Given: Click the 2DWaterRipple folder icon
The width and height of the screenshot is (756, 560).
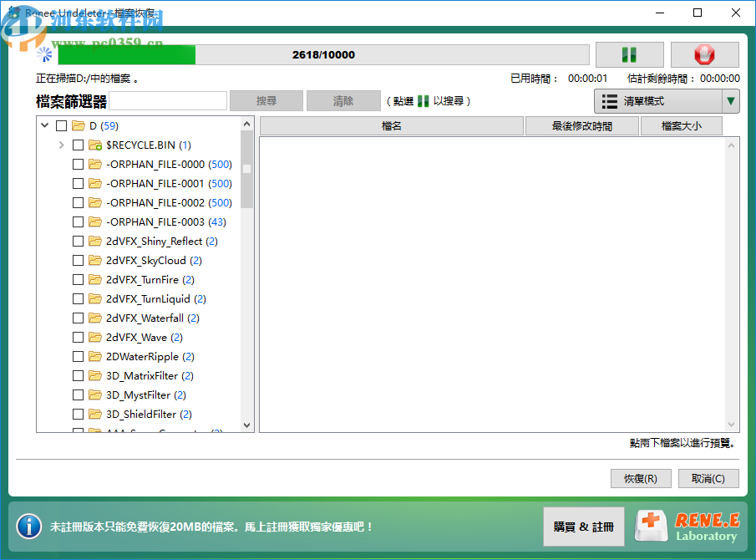Looking at the screenshot, I should click(95, 356).
